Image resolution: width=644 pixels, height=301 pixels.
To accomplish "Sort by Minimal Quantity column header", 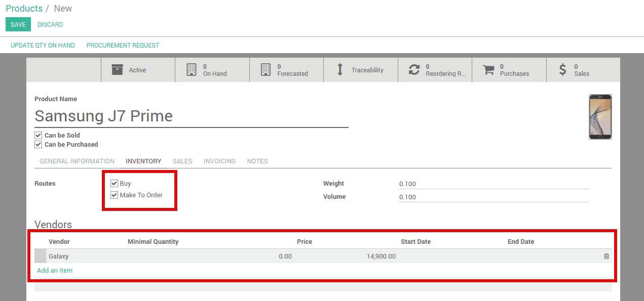I will tap(153, 241).
